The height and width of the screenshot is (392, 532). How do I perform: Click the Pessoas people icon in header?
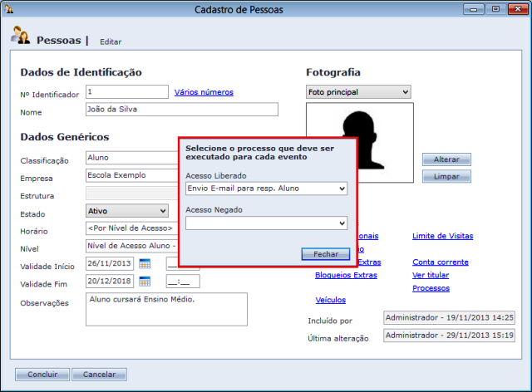coord(21,36)
